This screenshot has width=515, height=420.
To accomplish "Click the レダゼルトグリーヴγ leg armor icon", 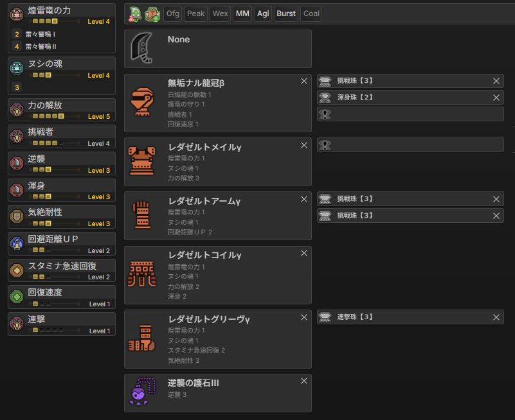I will pos(141,338).
